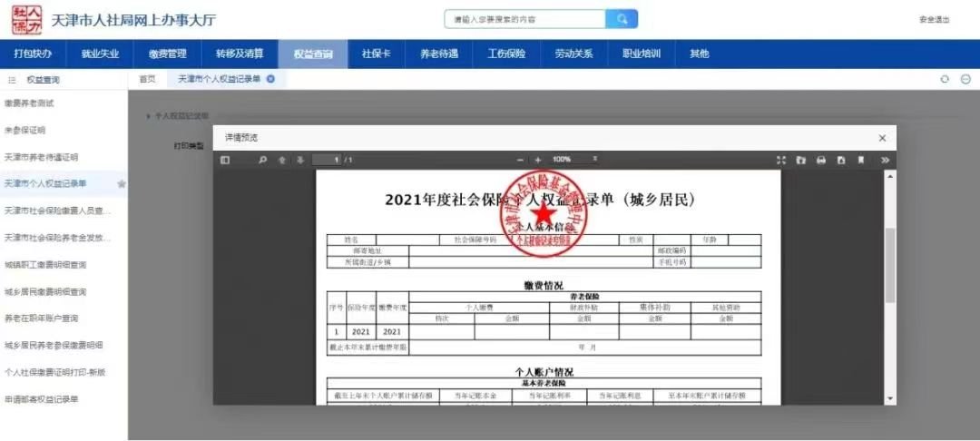Screen dimensions: 980x441
Task: Zoom in with the plus icon
Action: pos(538,160)
